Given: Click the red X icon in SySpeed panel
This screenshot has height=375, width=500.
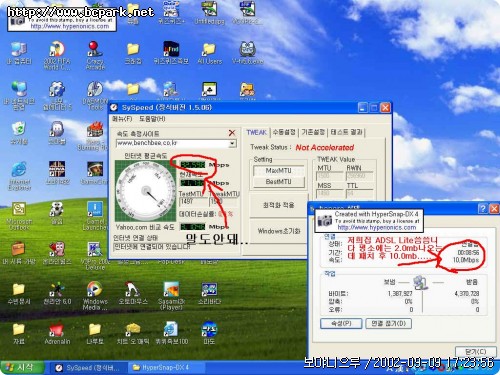Looking at the screenshot, I should pyautogui.click(x=232, y=133).
